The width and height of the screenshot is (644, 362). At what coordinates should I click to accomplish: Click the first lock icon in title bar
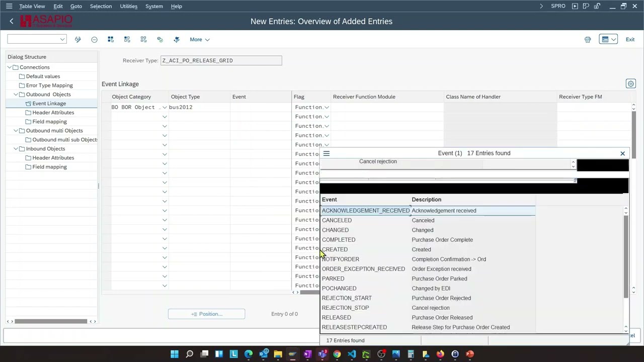click(586, 6)
